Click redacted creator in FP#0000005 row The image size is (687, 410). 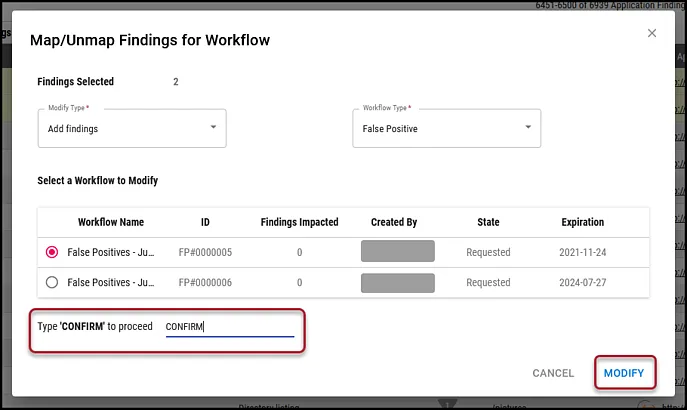point(398,251)
